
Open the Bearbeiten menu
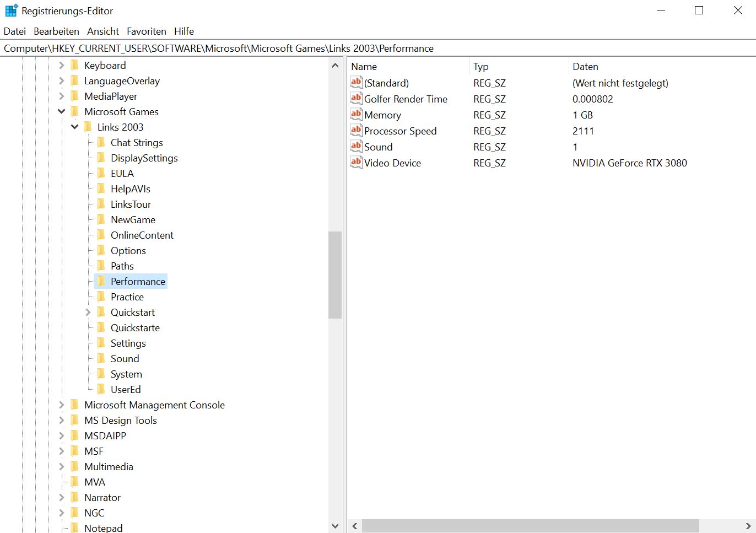(56, 31)
